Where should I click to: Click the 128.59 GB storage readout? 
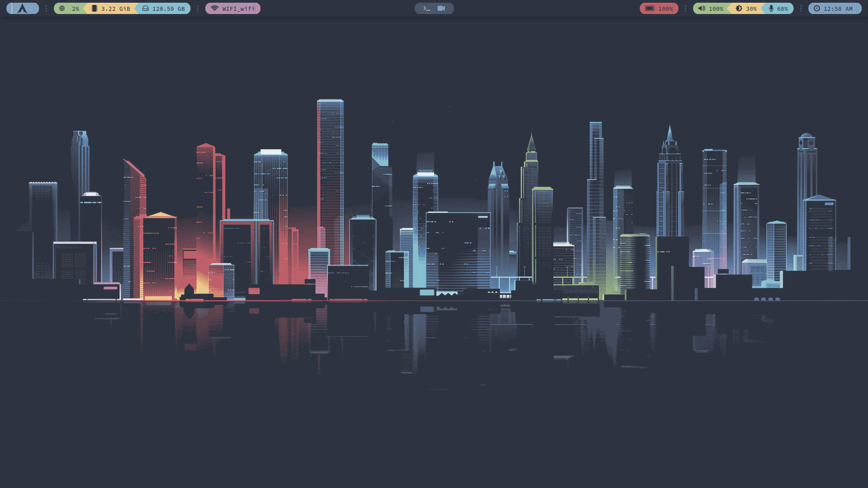168,9
